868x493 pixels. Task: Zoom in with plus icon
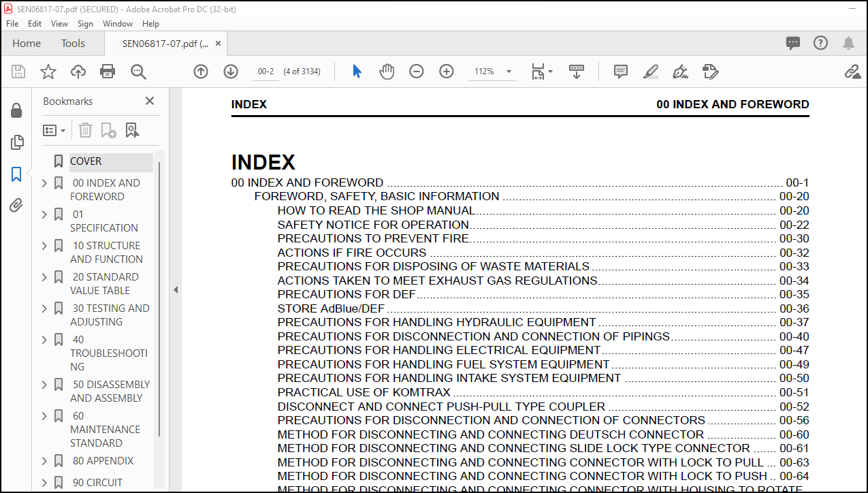(447, 71)
